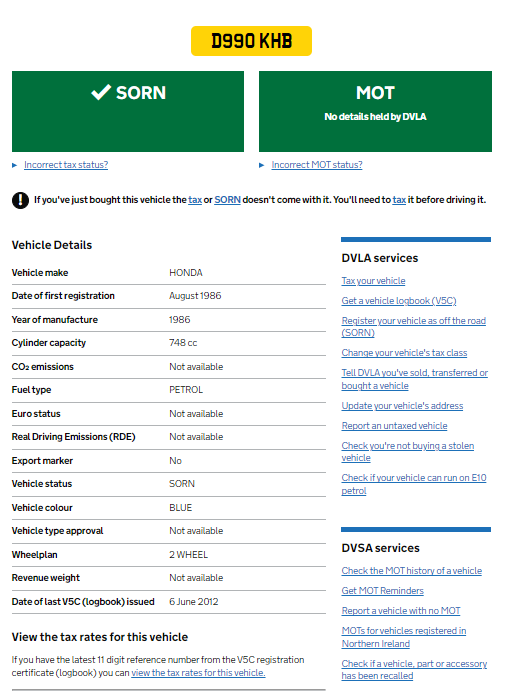Open 'Get MOT Reminders' link
Image resolution: width=508 pixels, height=700 pixels.
[383, 591]
